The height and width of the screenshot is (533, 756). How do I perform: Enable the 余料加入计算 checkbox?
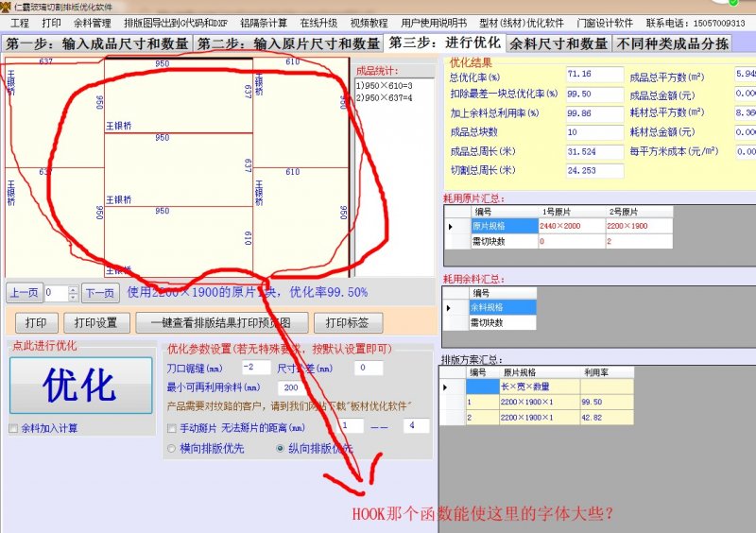(x=13, y=428)
